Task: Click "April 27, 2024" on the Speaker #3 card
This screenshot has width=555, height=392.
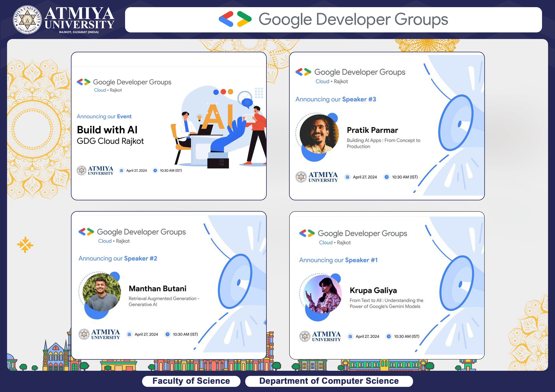Action: coord(365,177)
